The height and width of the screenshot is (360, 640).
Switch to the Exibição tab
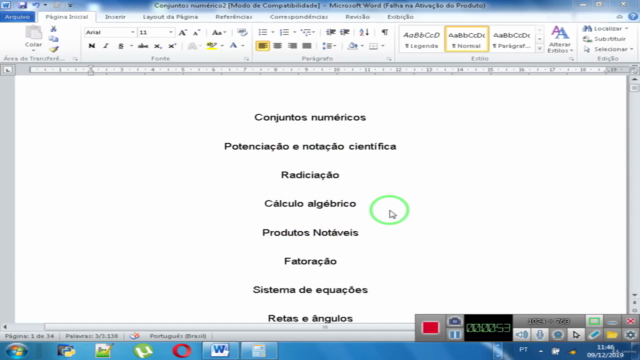pyautogui.click(x=400, y=17)
